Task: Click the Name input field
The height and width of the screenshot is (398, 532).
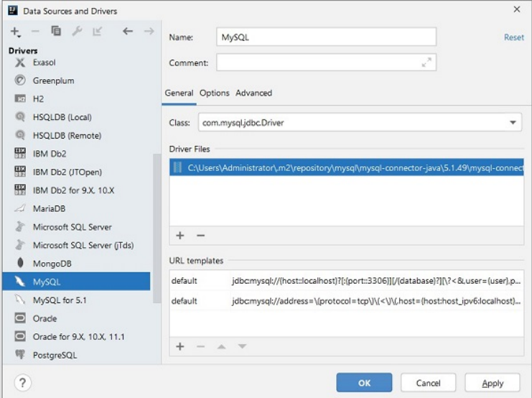Action: [326, 37]
